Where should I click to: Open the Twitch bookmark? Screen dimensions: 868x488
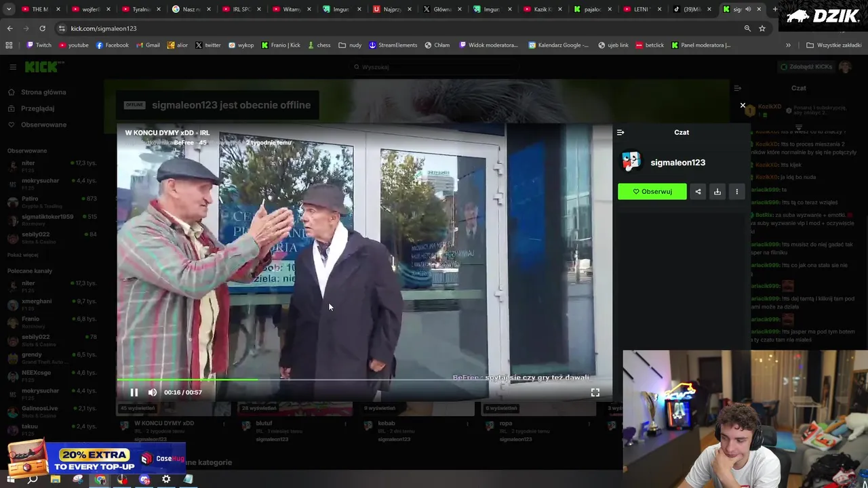click(x=39, y=45)
